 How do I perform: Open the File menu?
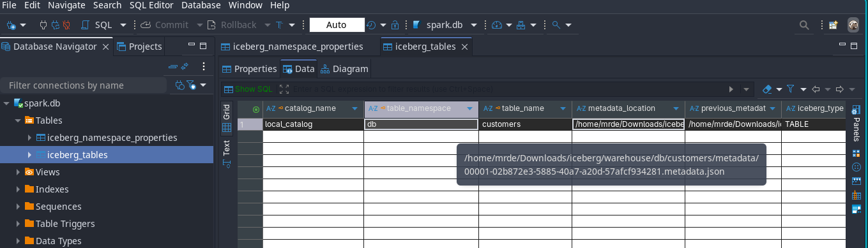tap(10, 5)
